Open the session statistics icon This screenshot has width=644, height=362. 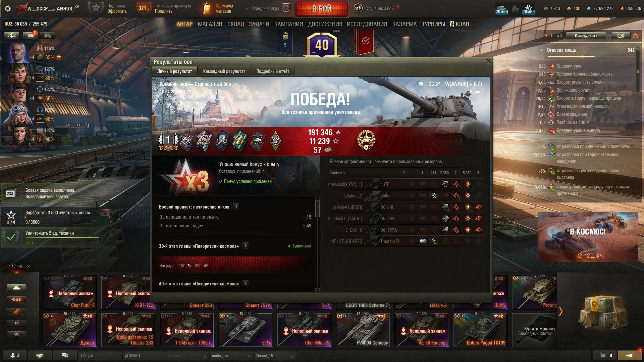pos(605,355)
